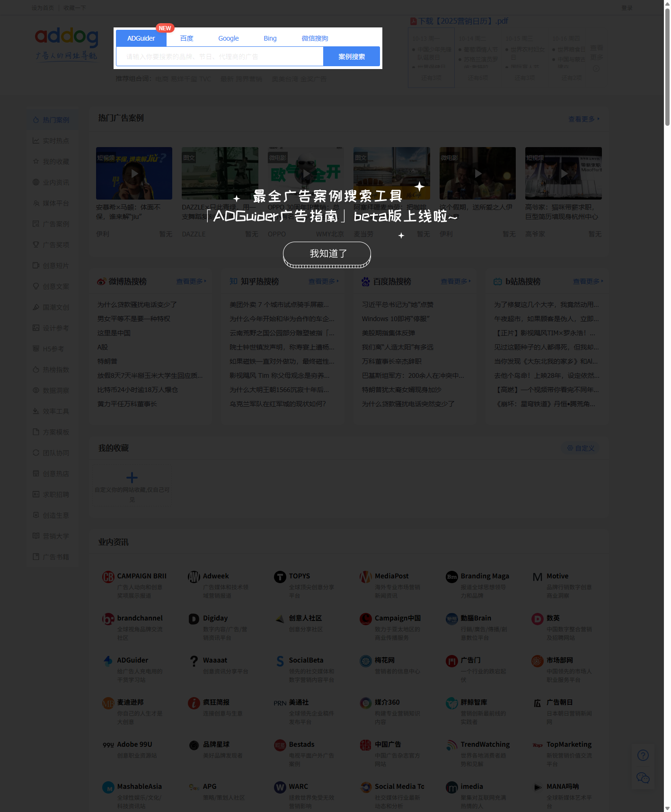Open 为什么贷款骚扰电话变少了 in 微博热搜榜

pos(137,305)
